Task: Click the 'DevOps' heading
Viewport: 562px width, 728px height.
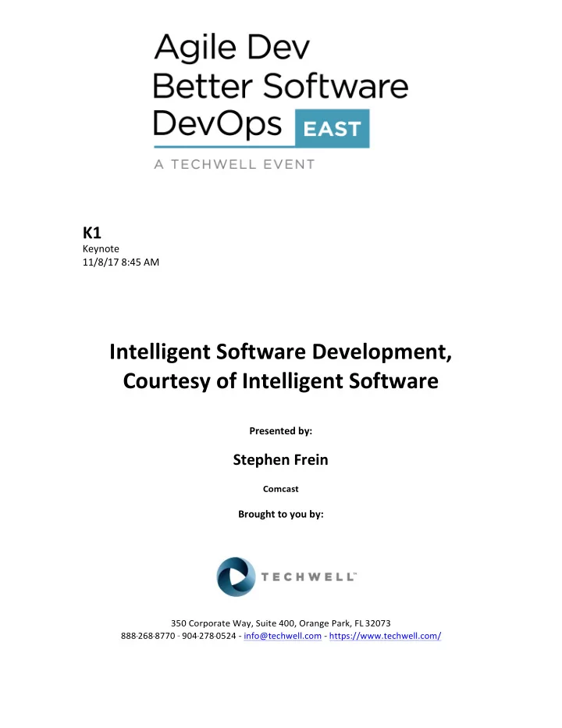Action: [x=217, y=124]
